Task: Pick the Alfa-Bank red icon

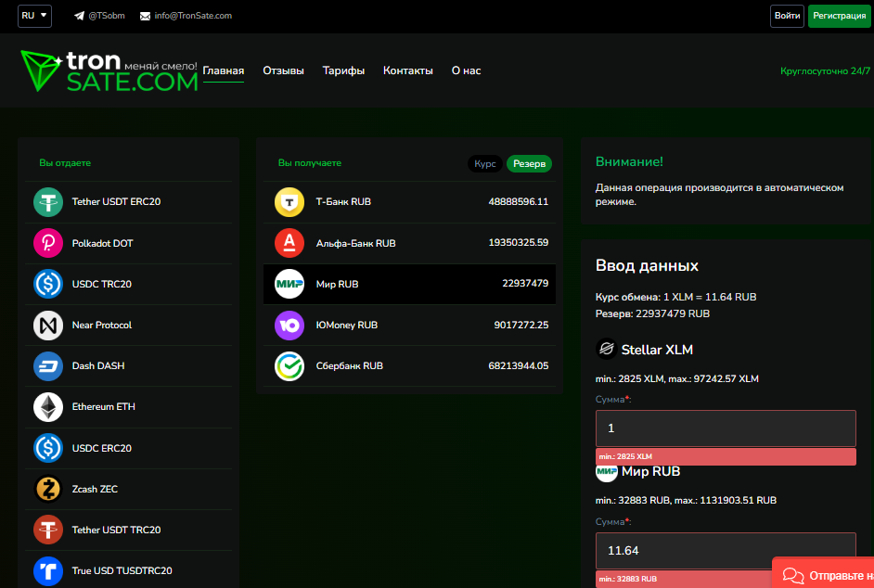Action: tap(289, 243)
